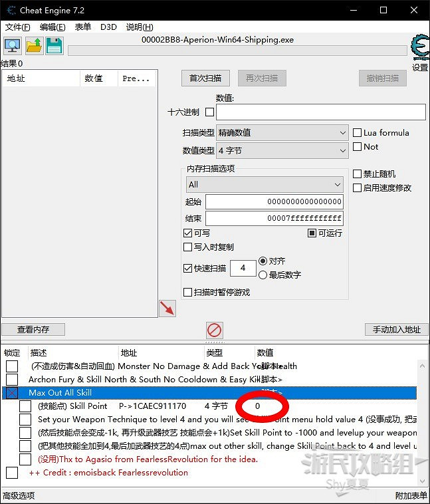Viewport: 430px width, 504px height.
Task: Open the process list computer icon
Action: [x=13, y=45]
